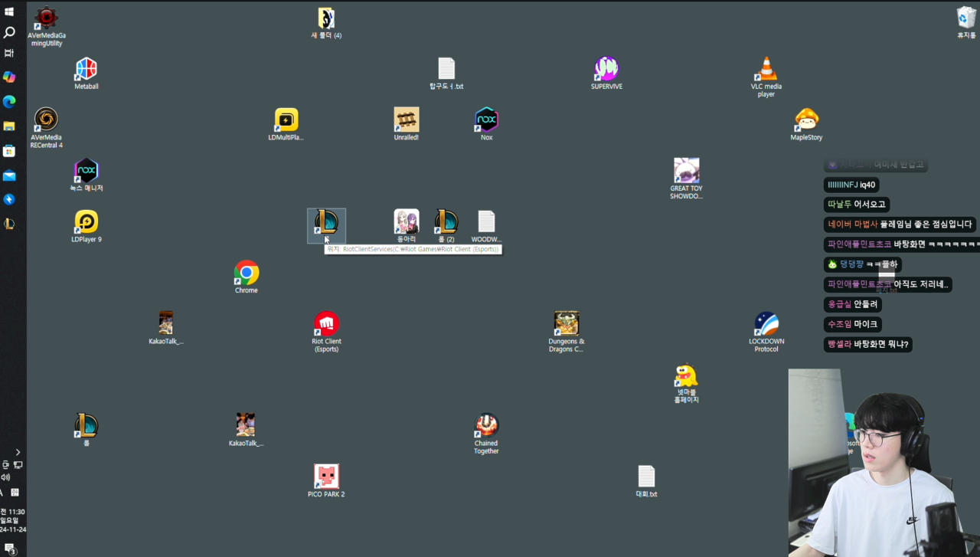Image resolution: width=980 pixels, height=557 pixels.
Task: Open Copilot from the taskbar
Action: (x=9, y=77)
